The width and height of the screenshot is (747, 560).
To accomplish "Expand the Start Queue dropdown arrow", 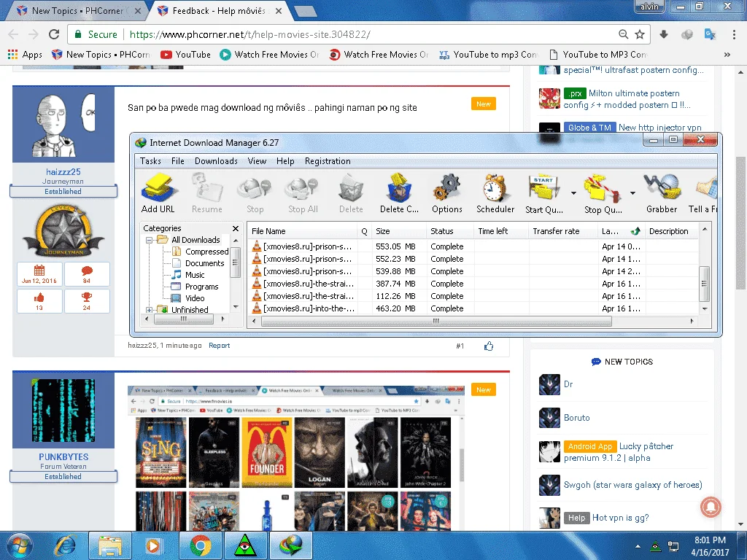I will pos(573,193).
